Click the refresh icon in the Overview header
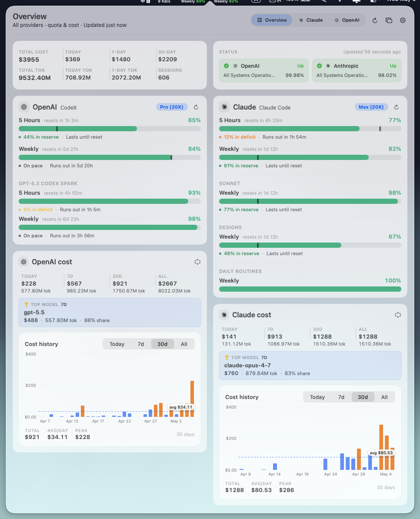The width and height of the screenshot is (420, 519). pos(375,20)
